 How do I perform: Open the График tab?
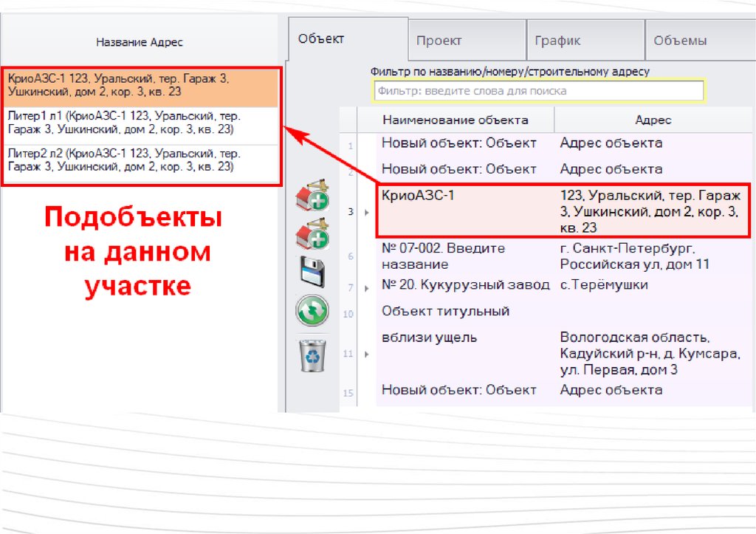pos(585,41)
